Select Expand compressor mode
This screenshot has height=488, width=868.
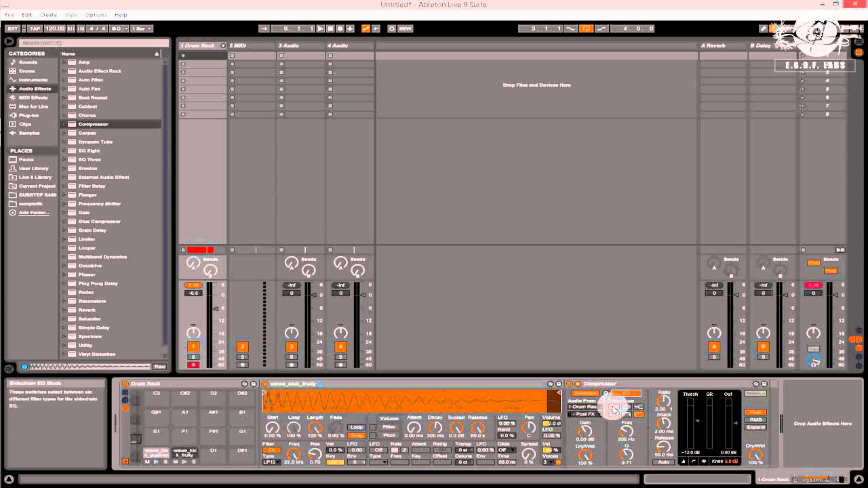[x=755, y=427]
